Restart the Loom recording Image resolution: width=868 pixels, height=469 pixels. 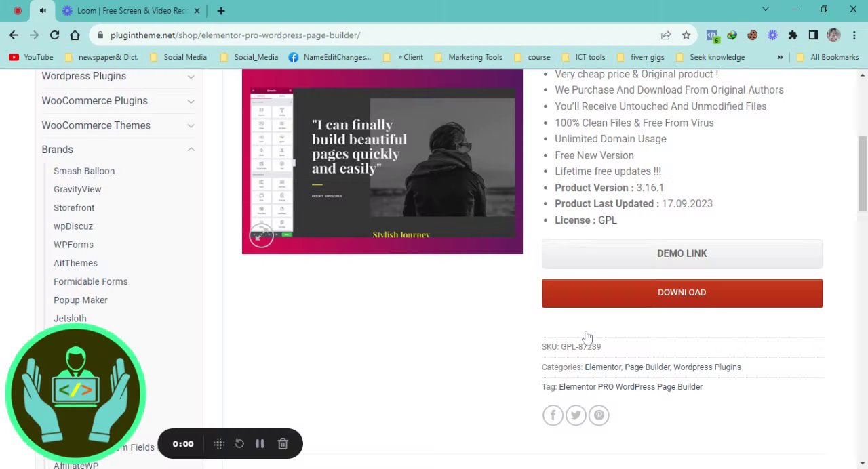pos(239,444)
